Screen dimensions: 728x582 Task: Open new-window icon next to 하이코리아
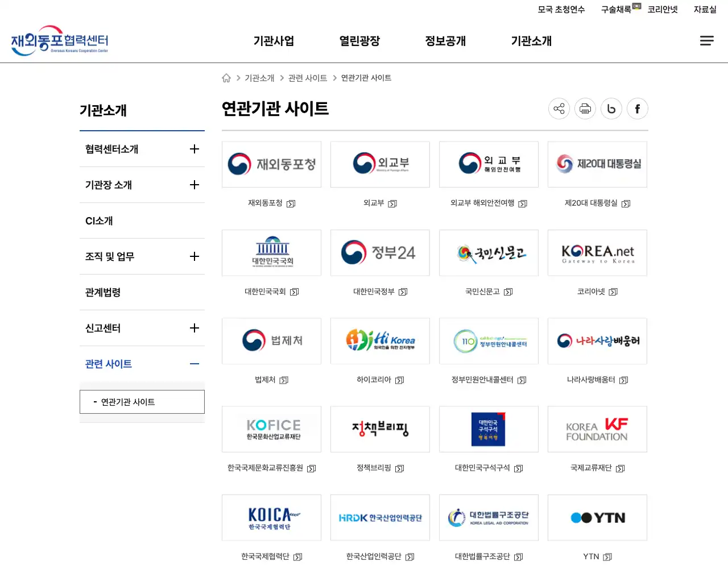coord(400,380)
